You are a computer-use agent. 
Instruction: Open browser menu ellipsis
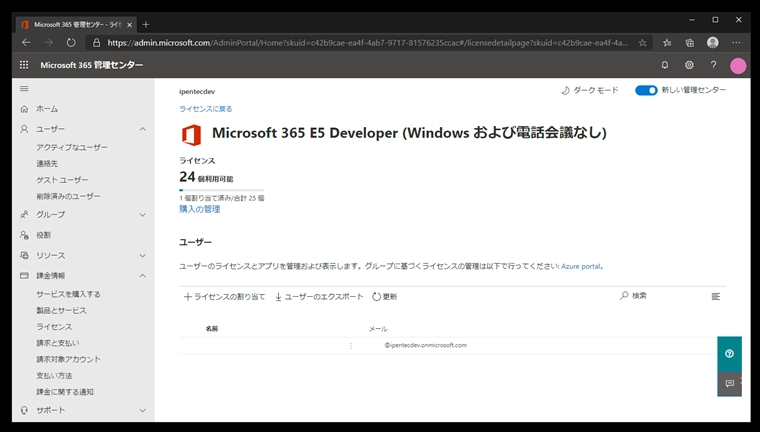click(x=736, y=43)
